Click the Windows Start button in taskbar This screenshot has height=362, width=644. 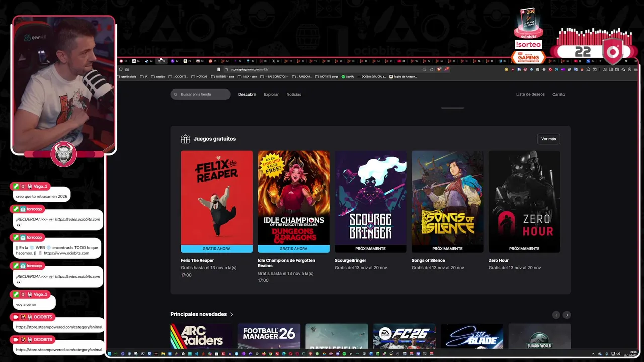[x=109, y=353]
